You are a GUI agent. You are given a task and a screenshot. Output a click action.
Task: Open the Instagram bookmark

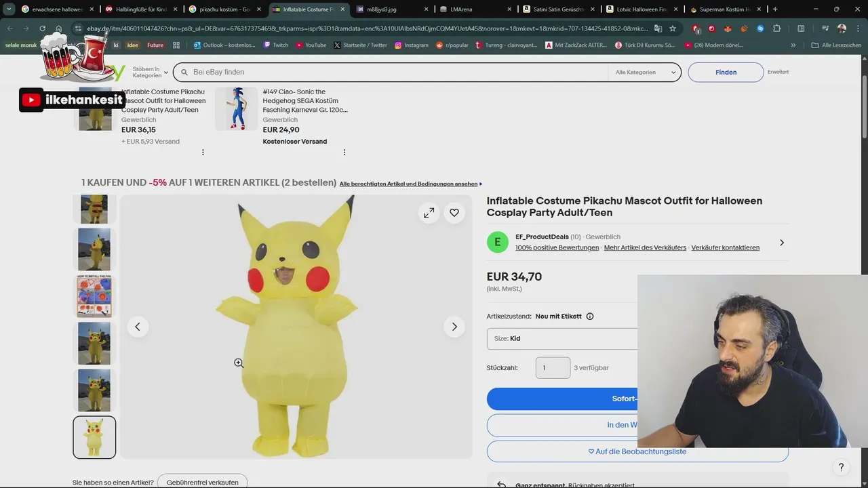(412, 45)
